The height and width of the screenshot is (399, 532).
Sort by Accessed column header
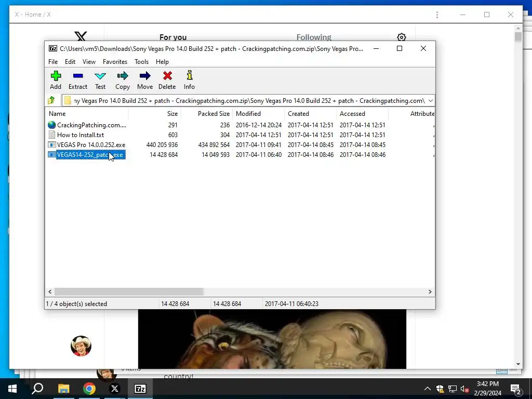(362, 114)
